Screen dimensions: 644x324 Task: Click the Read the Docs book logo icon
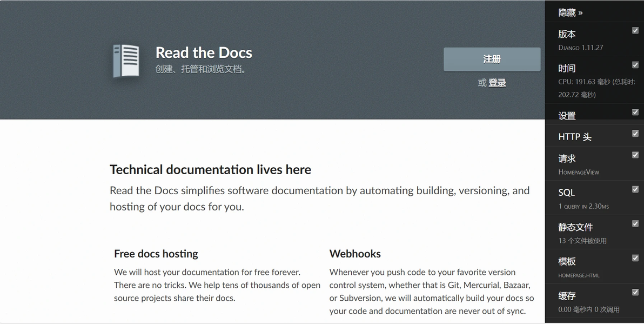[126, 61]
